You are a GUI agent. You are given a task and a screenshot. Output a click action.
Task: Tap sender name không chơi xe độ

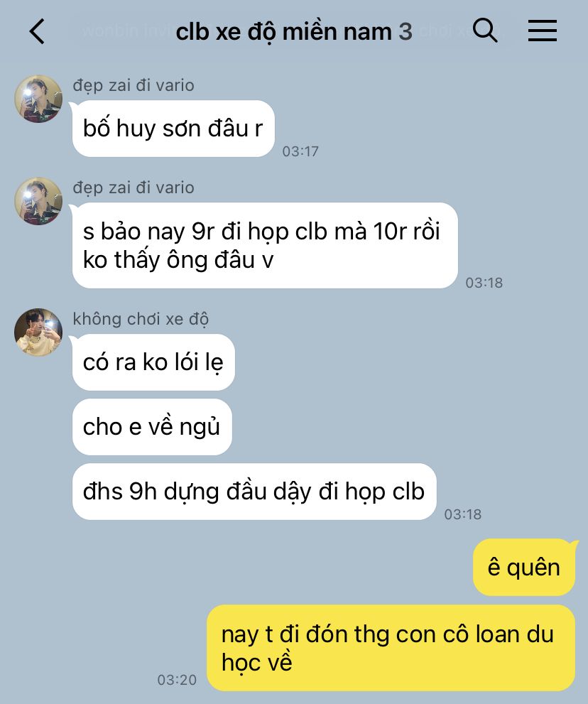point(141,319)
